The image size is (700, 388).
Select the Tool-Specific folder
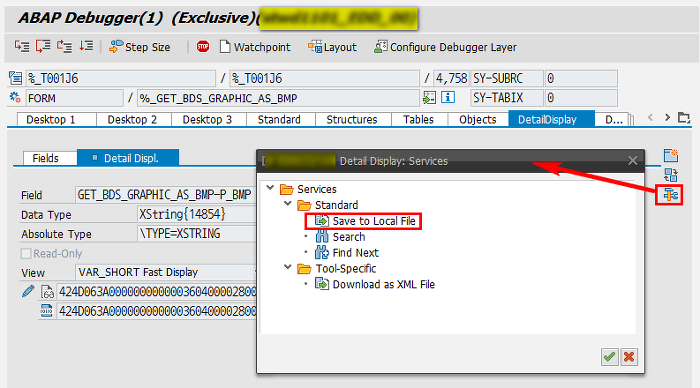337,268
